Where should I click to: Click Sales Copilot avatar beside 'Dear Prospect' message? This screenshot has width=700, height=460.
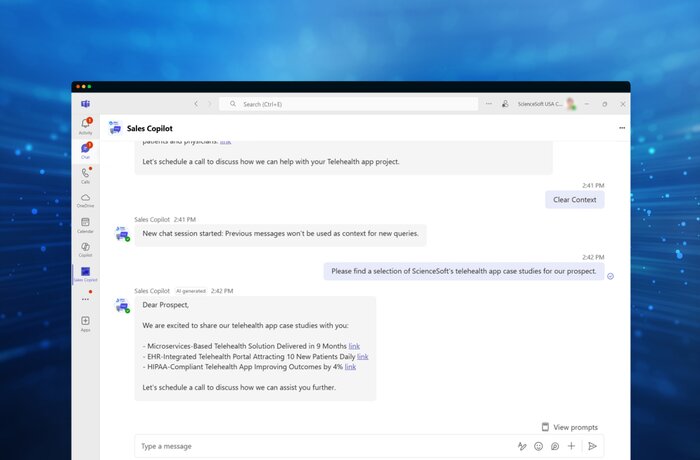click(122, 305)
